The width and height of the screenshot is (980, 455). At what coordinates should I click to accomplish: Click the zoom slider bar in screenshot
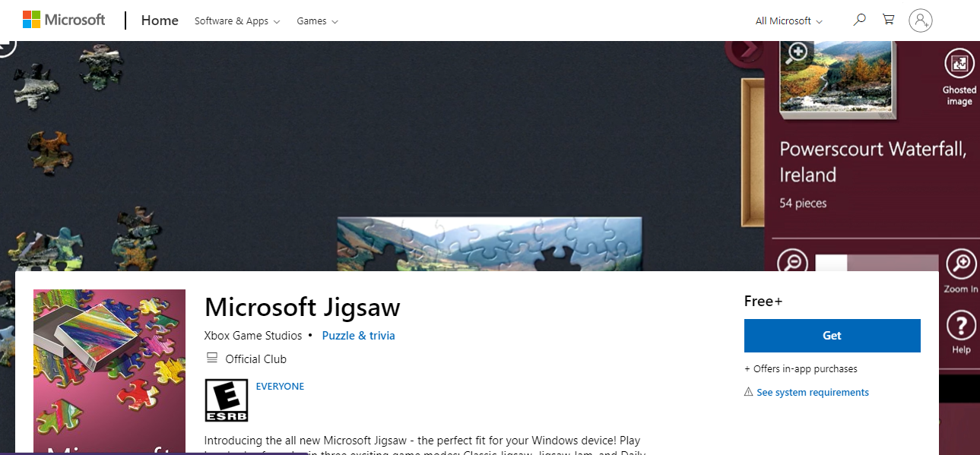(x=877, y=263)
